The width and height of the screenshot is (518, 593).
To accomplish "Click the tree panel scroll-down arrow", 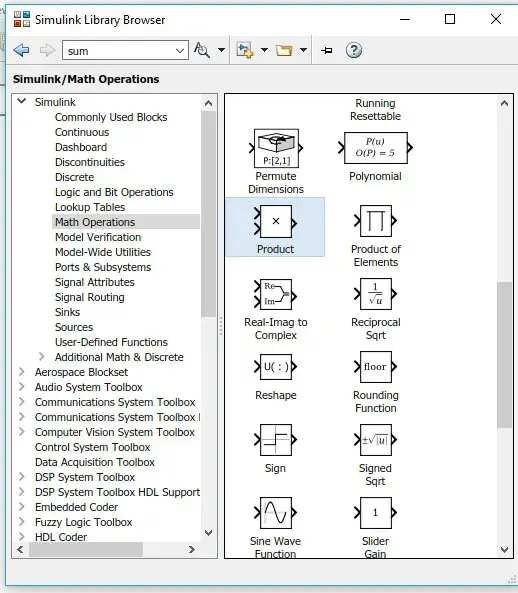I will coord(208,533).
